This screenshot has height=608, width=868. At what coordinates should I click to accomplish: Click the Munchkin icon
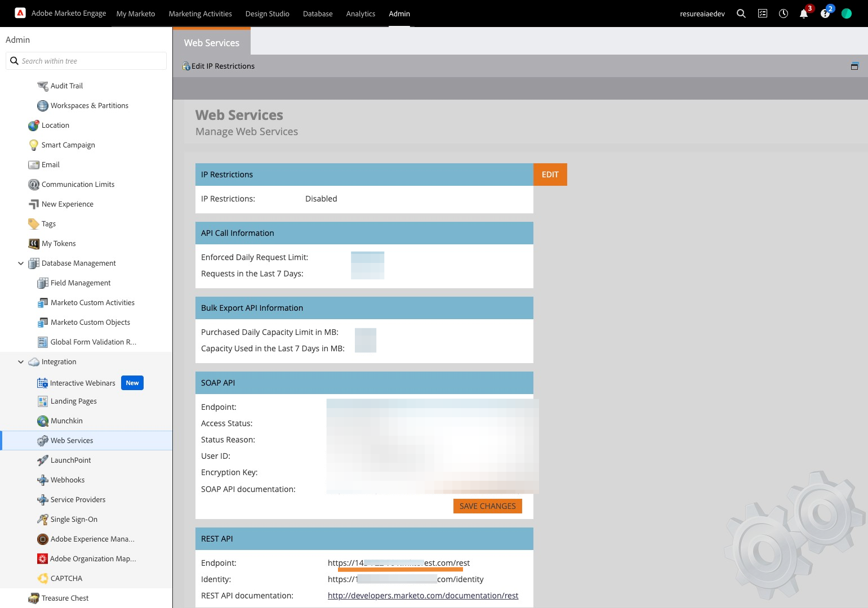[43, 421]
